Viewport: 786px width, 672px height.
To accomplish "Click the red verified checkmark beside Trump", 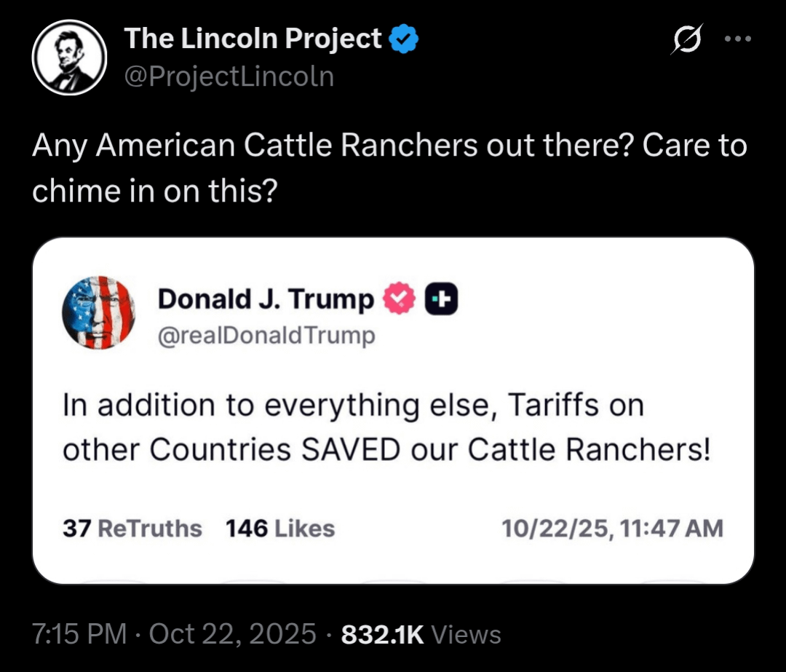I will pos(398,299).
